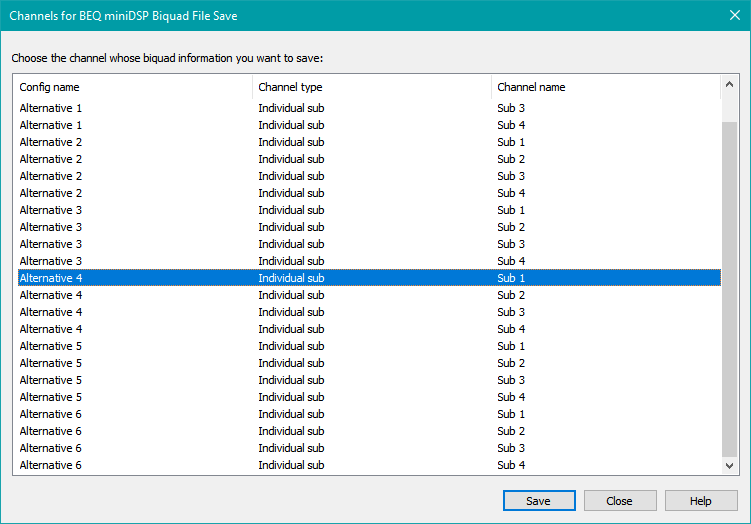Select Alternative 2 Sub 2 row
Image resolution: width=751 pixels, height=524 pixels.
[369, 159]
